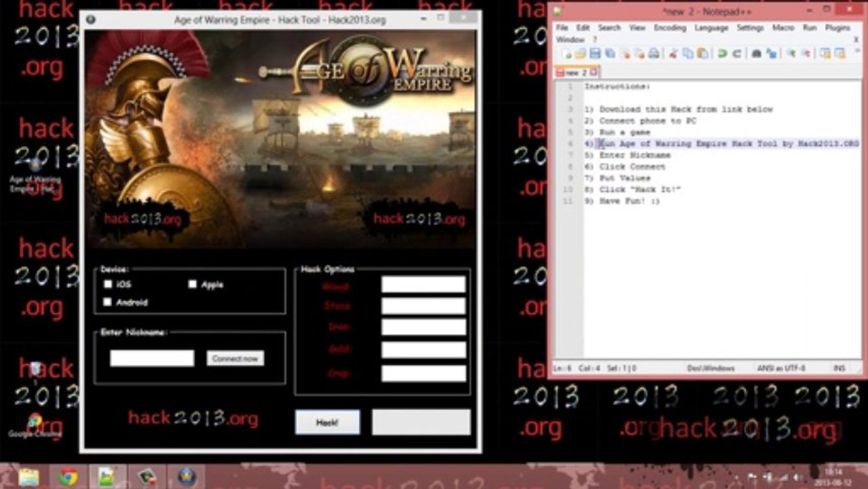Click line '1) Download this Hack from link below'
Viewport: 868px width, 489px height.
(x=679, y=109)
